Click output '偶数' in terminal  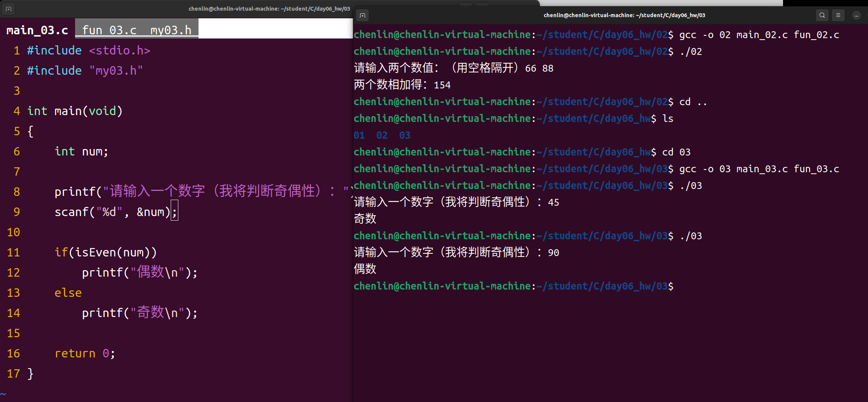[365, 269]
